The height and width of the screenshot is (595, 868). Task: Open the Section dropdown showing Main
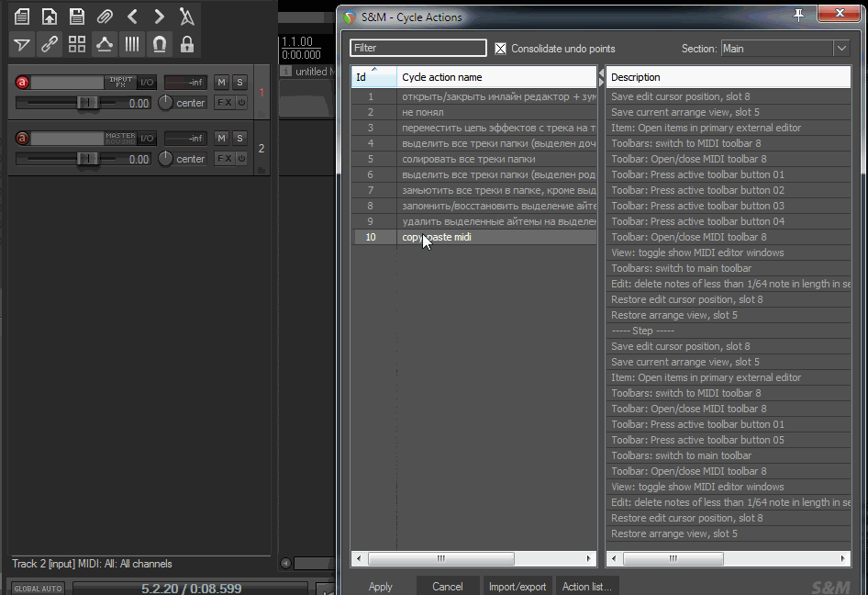(785, 49)
